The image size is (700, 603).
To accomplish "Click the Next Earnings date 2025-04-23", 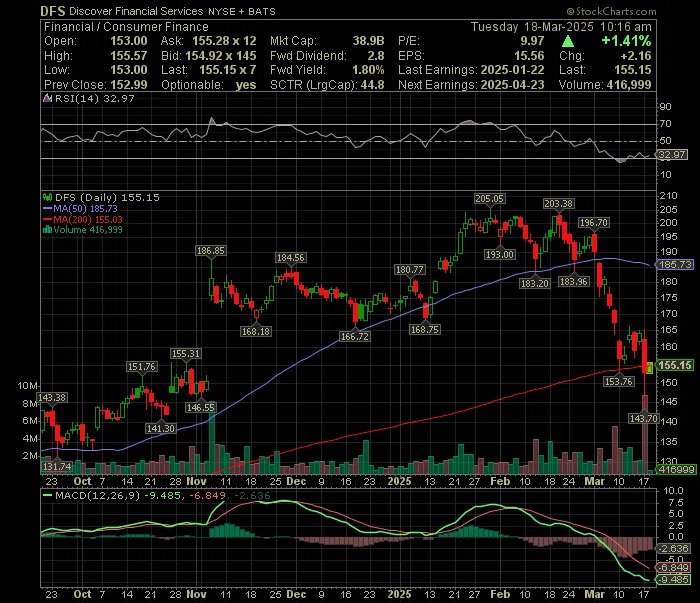I will point(512,84).
